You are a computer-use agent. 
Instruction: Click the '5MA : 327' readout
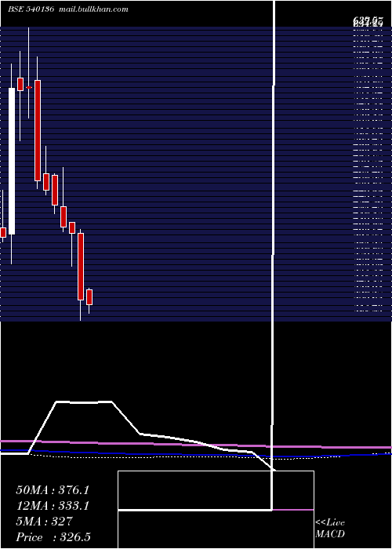(44, 522)
